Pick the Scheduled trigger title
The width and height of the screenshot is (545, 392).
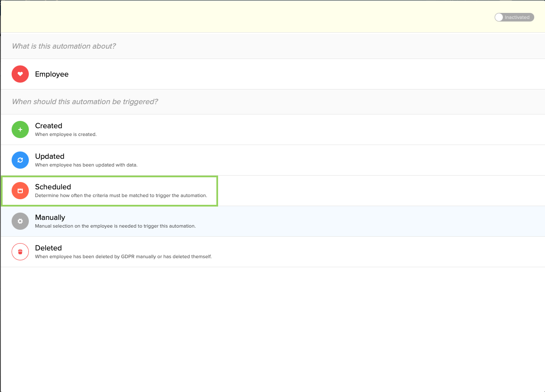tap(53, 187)
